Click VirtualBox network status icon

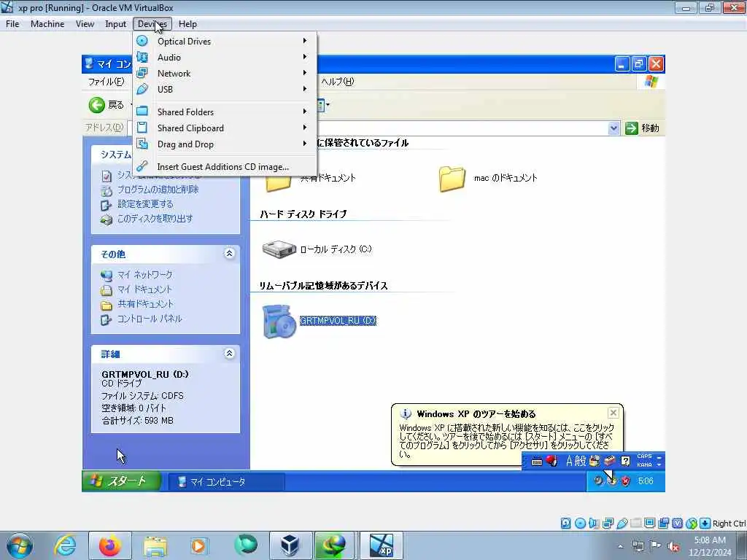[608, 524]
